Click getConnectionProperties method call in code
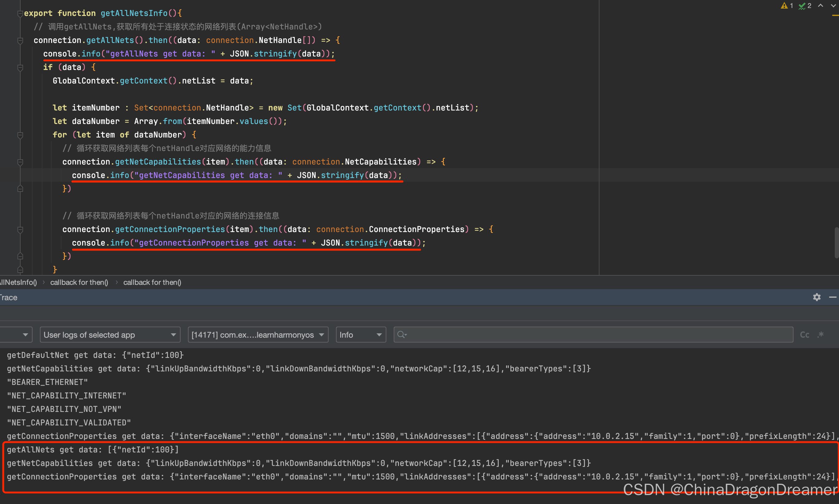The image size is (839, 504). click(170, 229)
